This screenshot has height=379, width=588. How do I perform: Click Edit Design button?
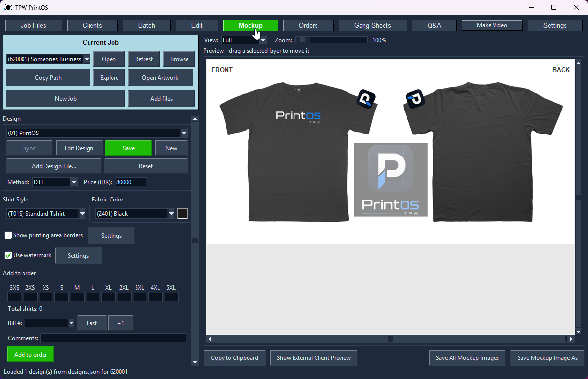79,148
